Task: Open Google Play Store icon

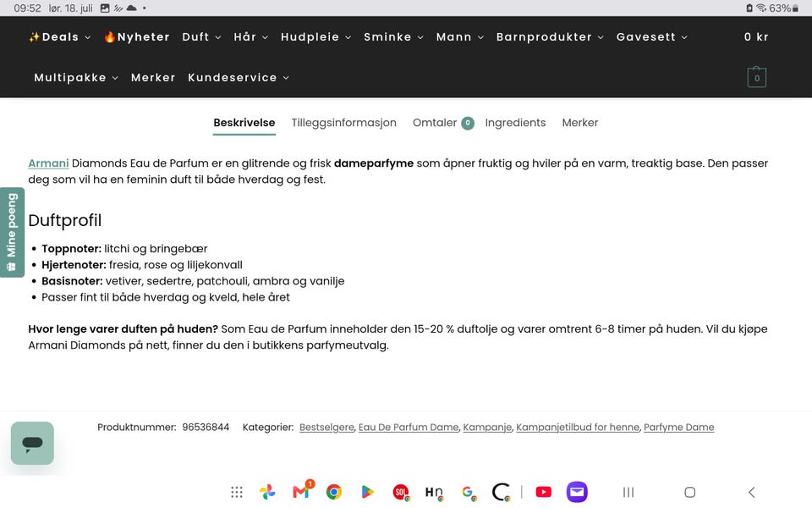Action: 367,492
